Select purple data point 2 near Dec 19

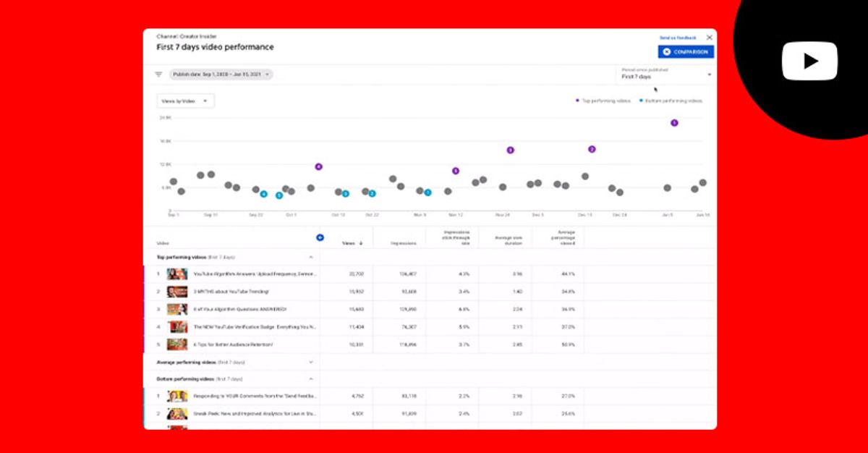[x=592, y=149]
